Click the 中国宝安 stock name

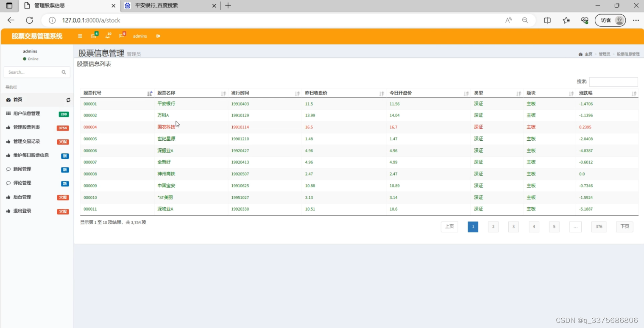(x=166, y=186)
